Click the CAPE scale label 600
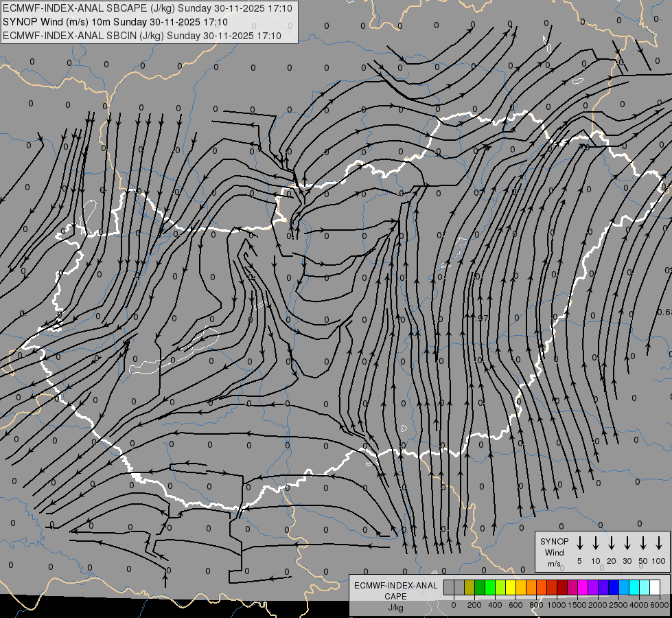This screenshot has width=672, height=618. [x=515, y=605]
